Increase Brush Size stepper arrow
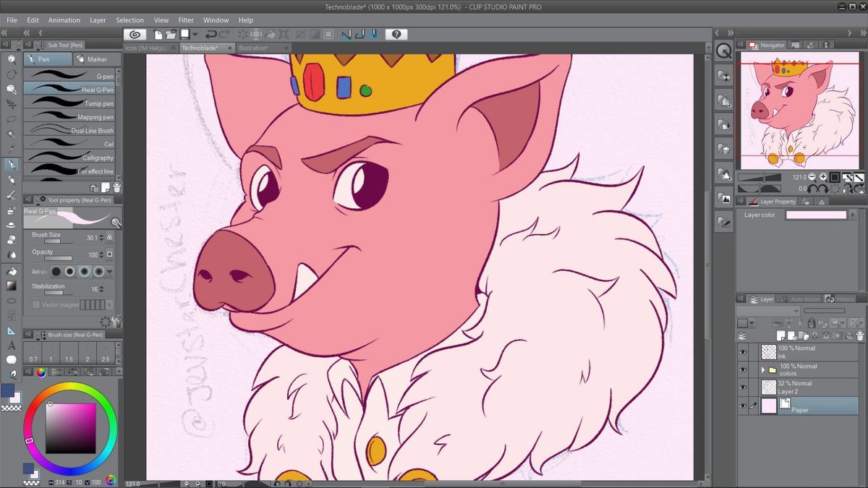This screenshot has height=488, width=868. [x=102, y=235]
